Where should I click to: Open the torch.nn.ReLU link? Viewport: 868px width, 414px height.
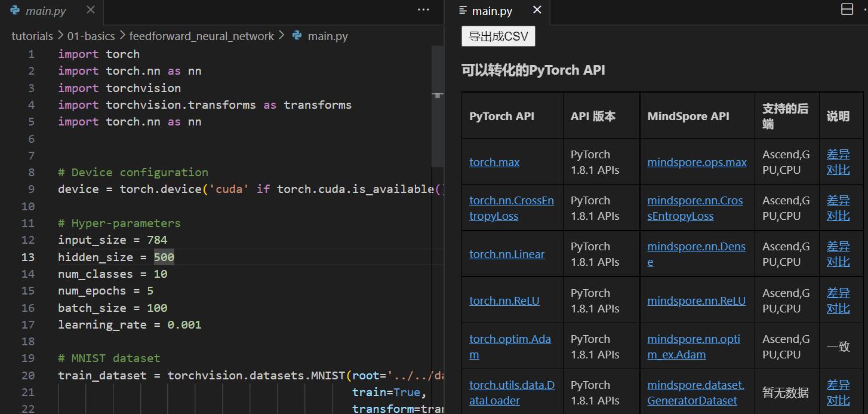point(504,300)
